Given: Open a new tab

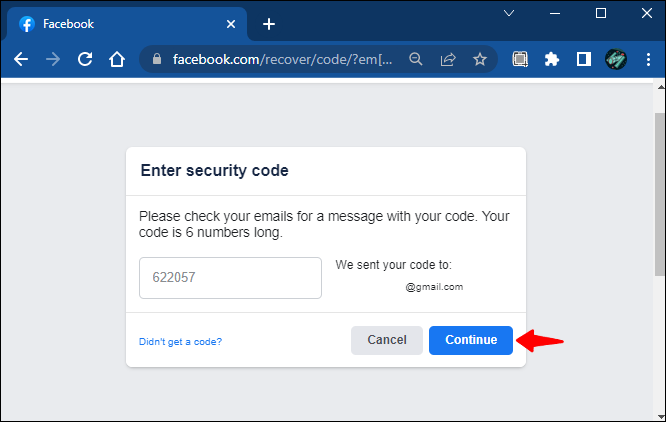Looking at the screenshot, I should (x=268, y=24).
